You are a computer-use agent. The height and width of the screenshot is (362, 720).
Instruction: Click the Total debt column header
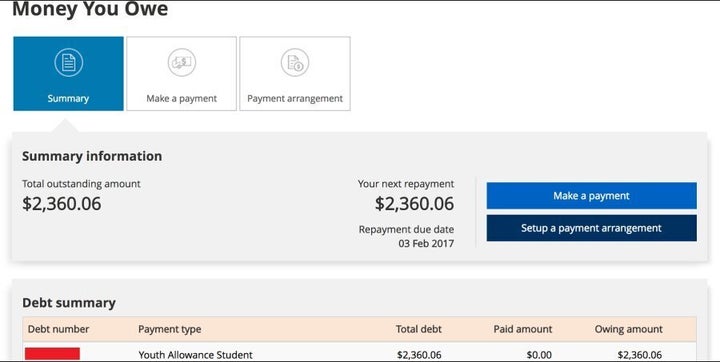click(419, 329)
